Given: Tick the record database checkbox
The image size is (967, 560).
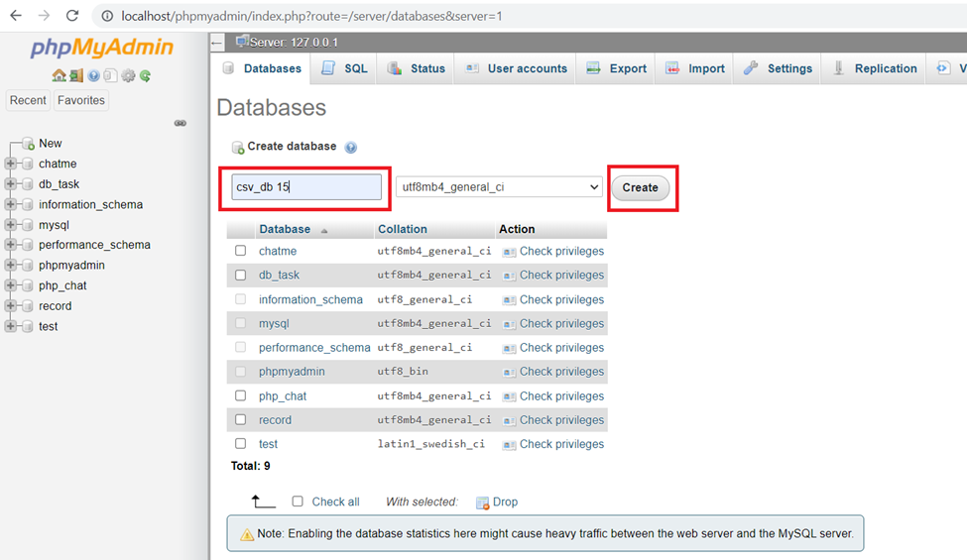Looking at the screenshot, I should pos(241,419).
